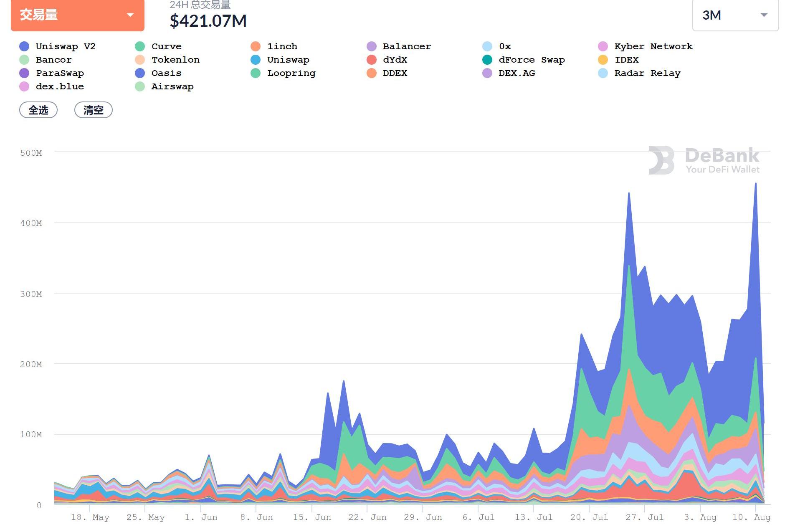Click the ParaSwap purple legend dot
This screenshot has height=532, width=790.
click(x=24, y=73)
